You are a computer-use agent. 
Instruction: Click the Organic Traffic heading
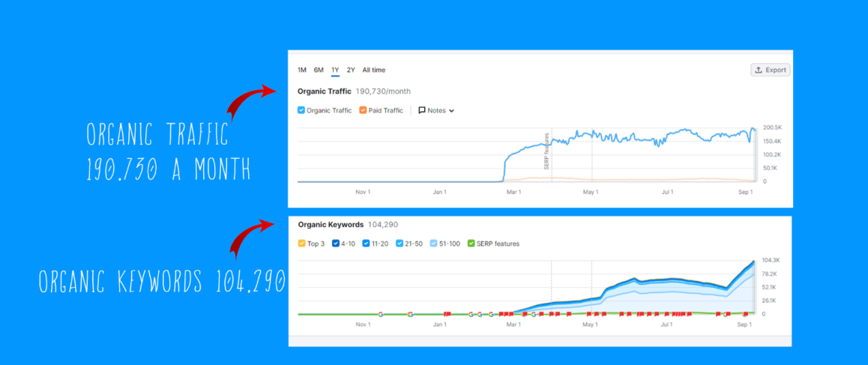325,91
